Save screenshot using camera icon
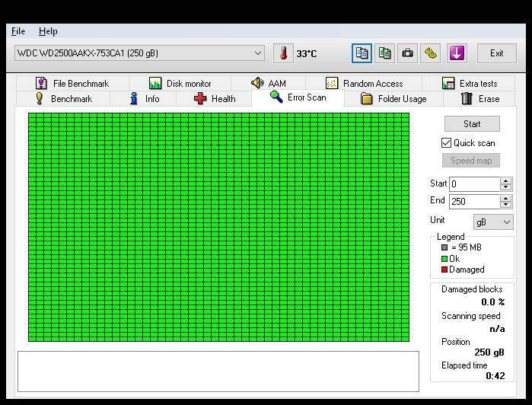532x405 pixels. coord(407,53)
